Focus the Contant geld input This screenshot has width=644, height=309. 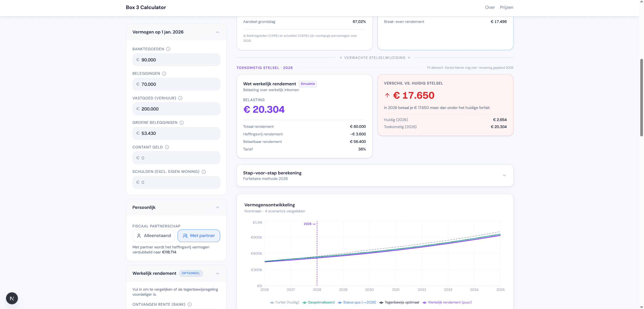click(x=176, y=158)
